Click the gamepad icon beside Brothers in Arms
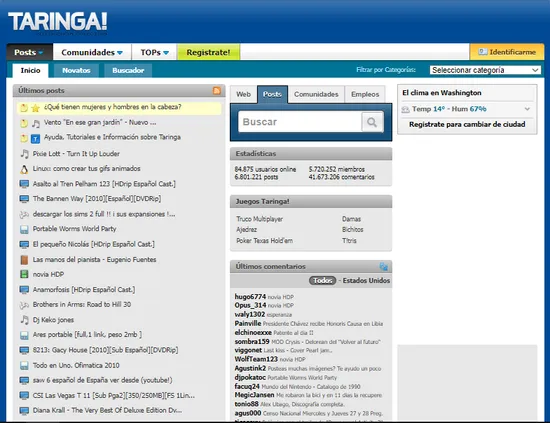 (x=24, y=305)
